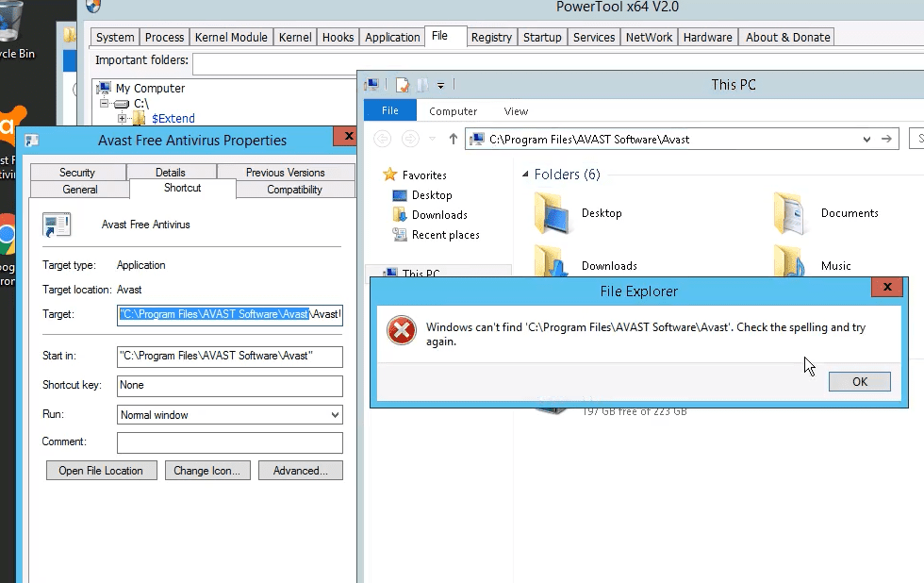Click the Back arrow in Explorer
Image resolution: width=924 pixels, height=583 pixels.
(383, 139)
